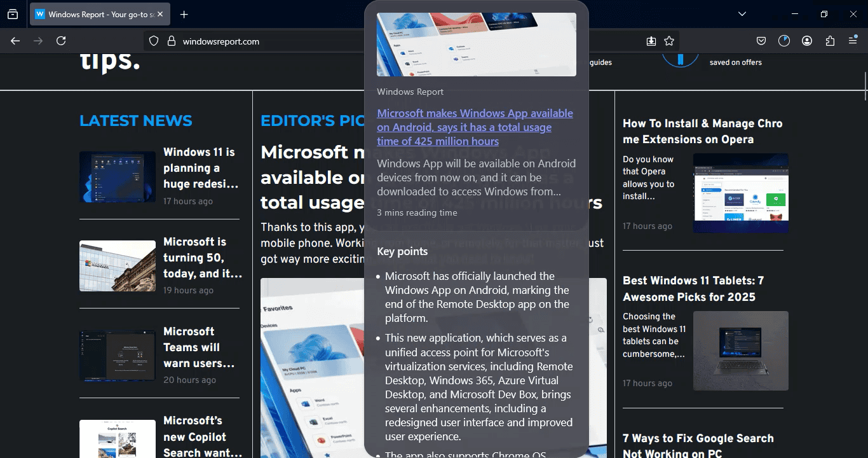Click the 'saved on offers' text
This screenshot has width=868, height=458.
[736, 62]
